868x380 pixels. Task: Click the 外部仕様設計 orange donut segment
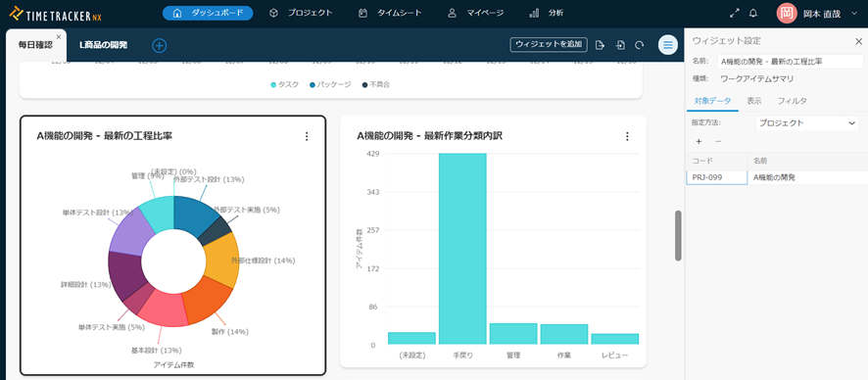point(222,260)
